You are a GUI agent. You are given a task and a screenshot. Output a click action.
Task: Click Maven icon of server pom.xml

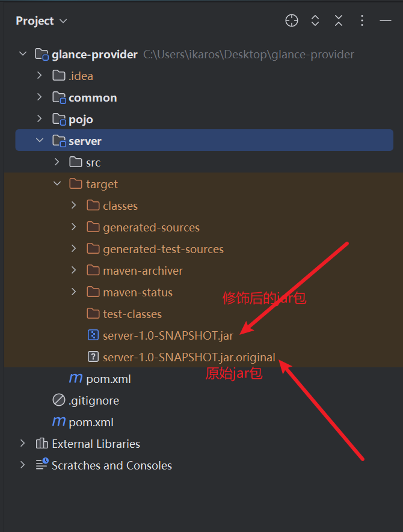pyautogui.click(x=76, y=378)
